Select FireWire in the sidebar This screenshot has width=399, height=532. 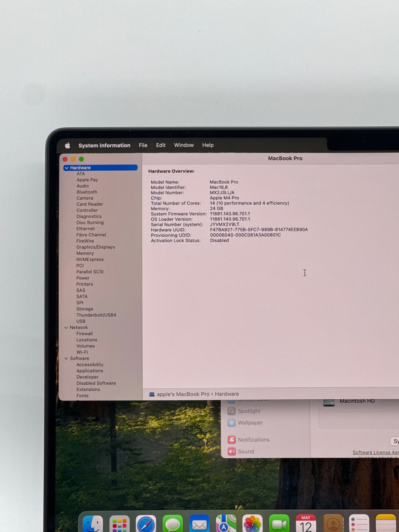85,241
